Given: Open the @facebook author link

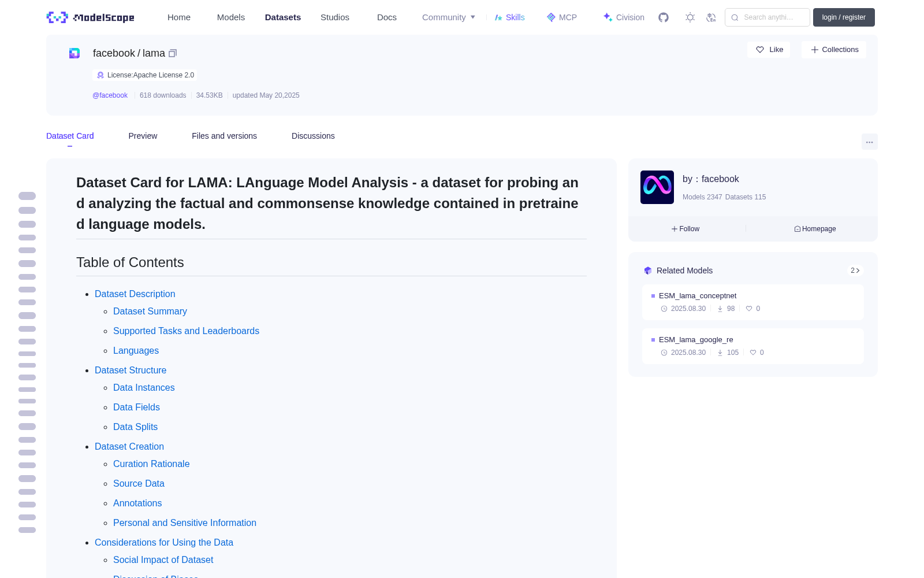Looking at the screenshot, I should pos(110,95).
